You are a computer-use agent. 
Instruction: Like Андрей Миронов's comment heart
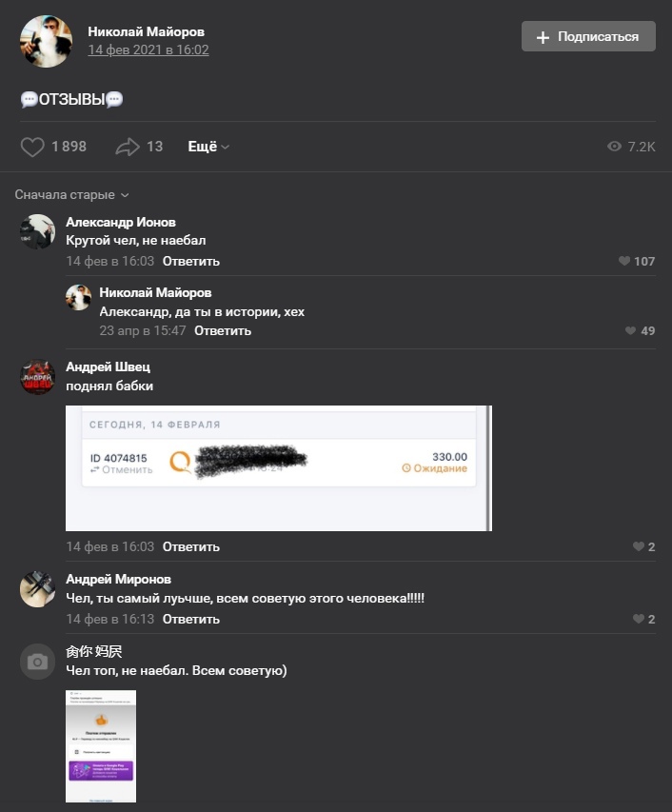[x=639, y=619]
